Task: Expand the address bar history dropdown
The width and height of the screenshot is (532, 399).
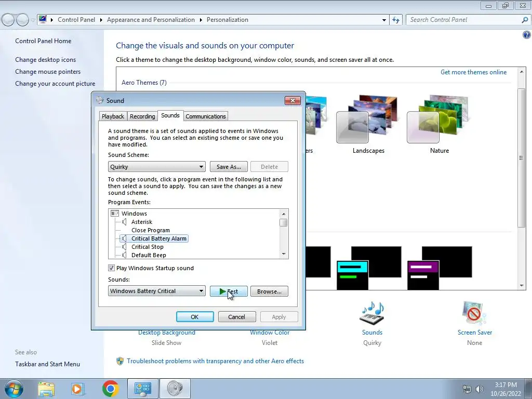Action: (x=384, y=20)
